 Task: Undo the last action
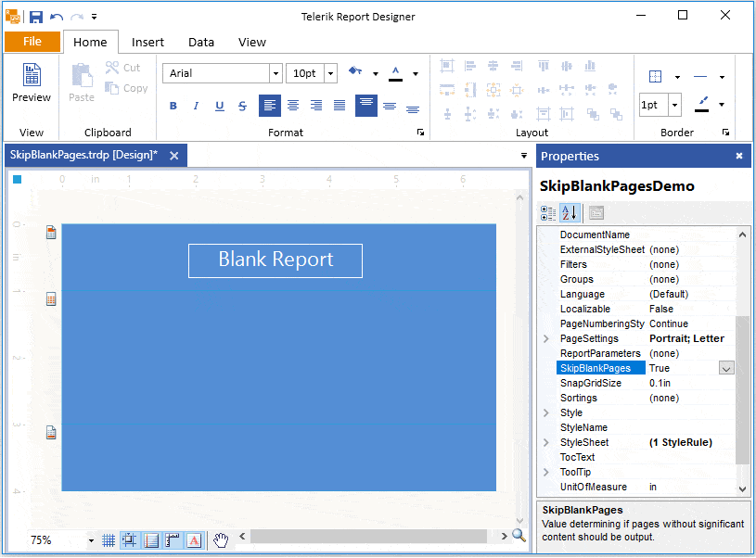(x=57, y=17)
